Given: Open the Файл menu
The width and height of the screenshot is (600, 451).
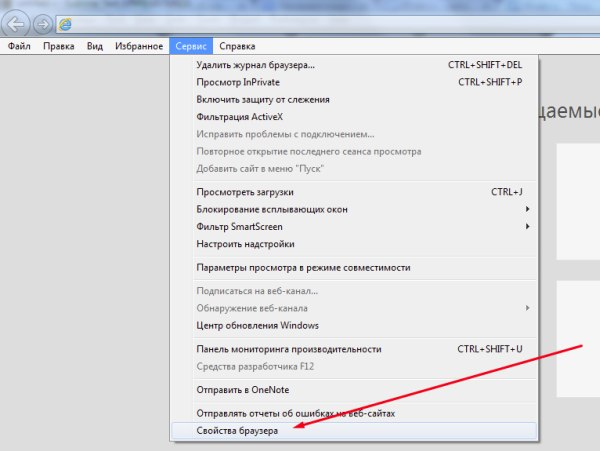Looking at the screenshot, I should 20,46.
